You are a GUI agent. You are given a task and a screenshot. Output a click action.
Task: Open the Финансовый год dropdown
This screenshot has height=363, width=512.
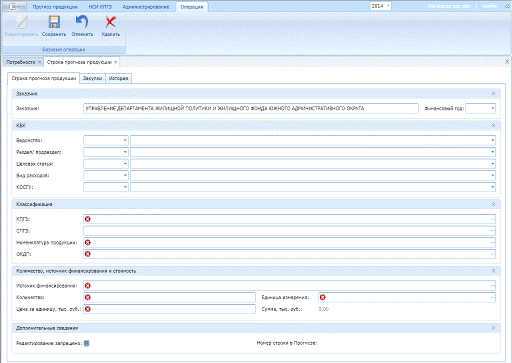492,108
